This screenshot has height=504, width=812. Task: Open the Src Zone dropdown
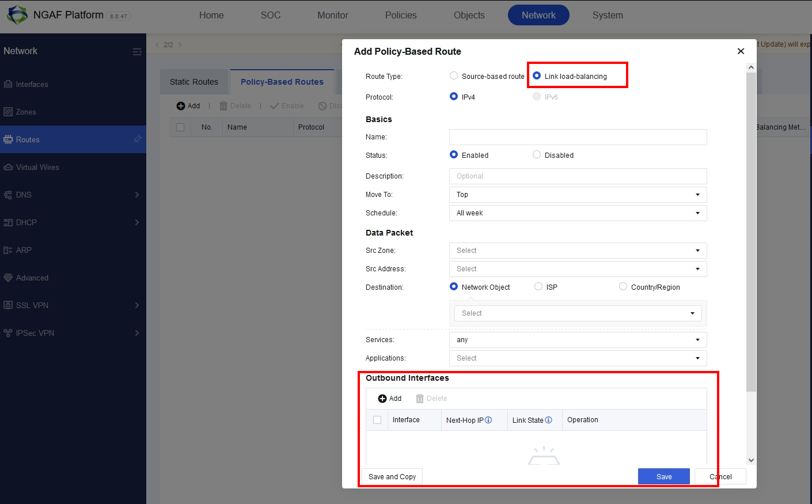click(x=578, y=251)
